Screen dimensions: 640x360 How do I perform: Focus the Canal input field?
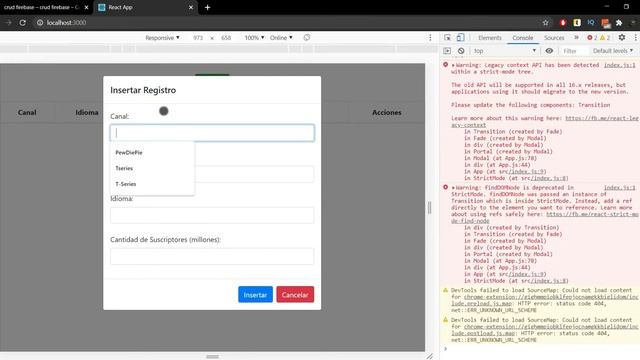tap(212, 133)
